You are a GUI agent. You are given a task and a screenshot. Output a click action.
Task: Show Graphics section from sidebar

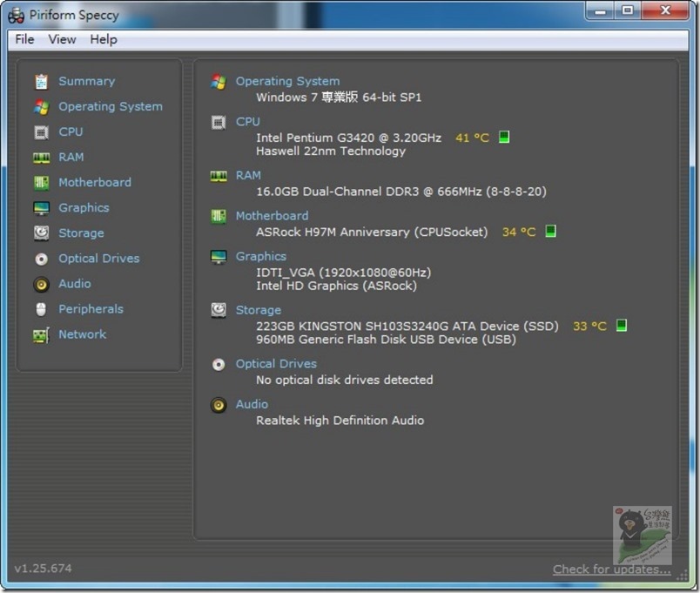point(84,207)
